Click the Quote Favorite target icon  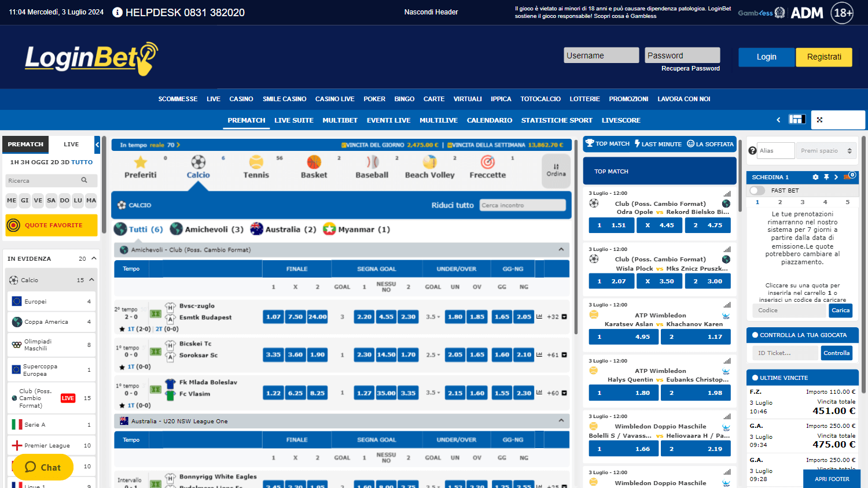[14, 225]
